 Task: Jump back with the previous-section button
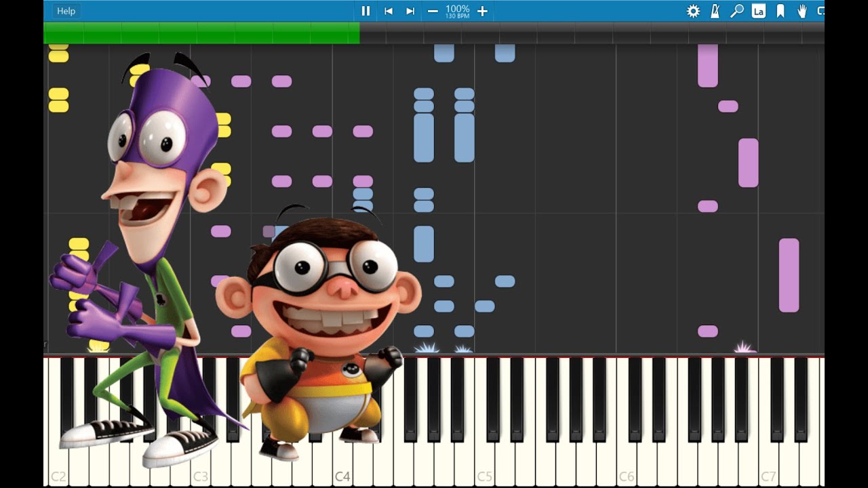389,11
